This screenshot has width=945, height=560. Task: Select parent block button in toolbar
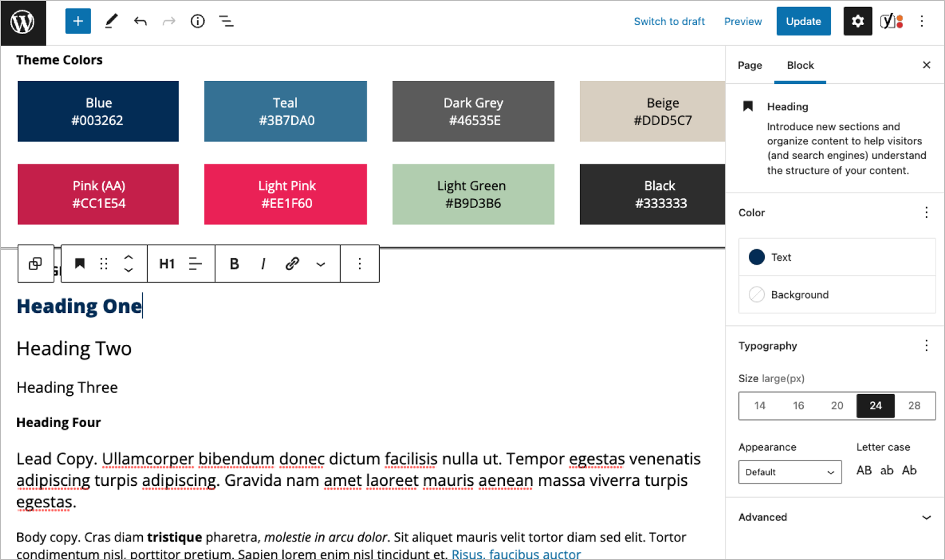pos(36,264)
